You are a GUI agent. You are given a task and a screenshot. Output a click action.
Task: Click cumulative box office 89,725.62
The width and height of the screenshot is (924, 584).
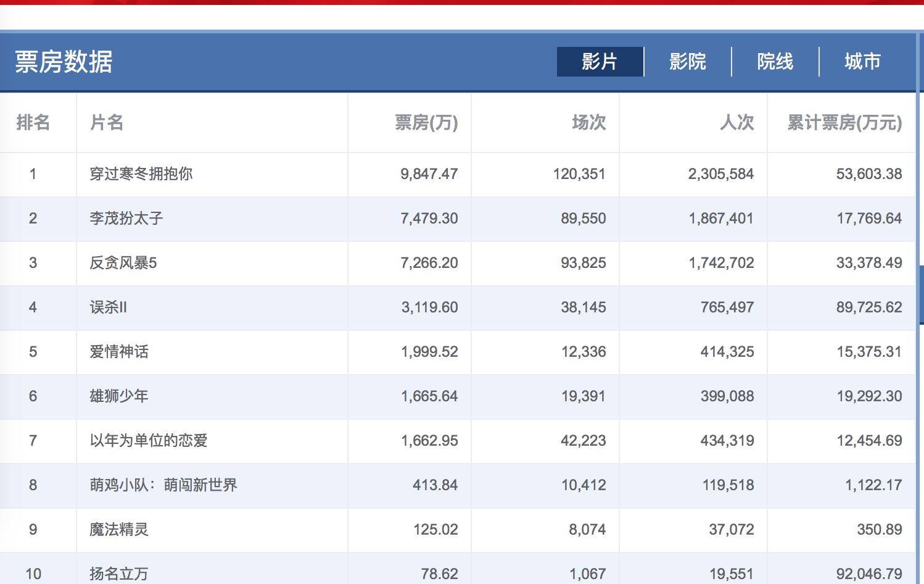[x=869, y=307]
